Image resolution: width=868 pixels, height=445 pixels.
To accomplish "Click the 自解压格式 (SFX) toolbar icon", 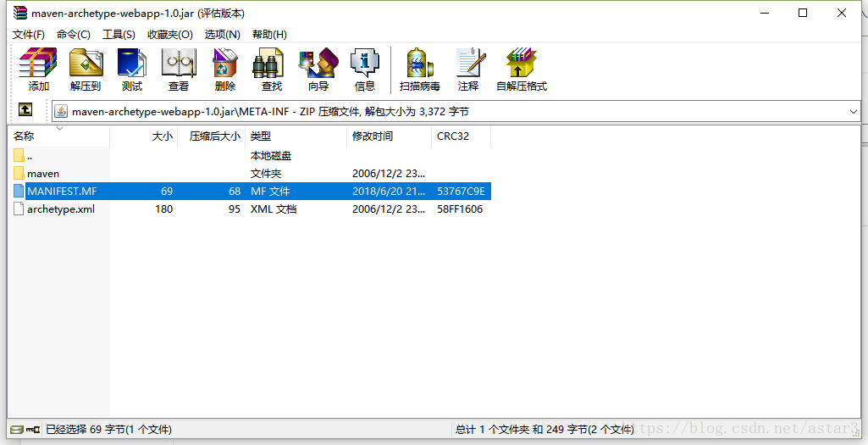I will tap(521, 63).
